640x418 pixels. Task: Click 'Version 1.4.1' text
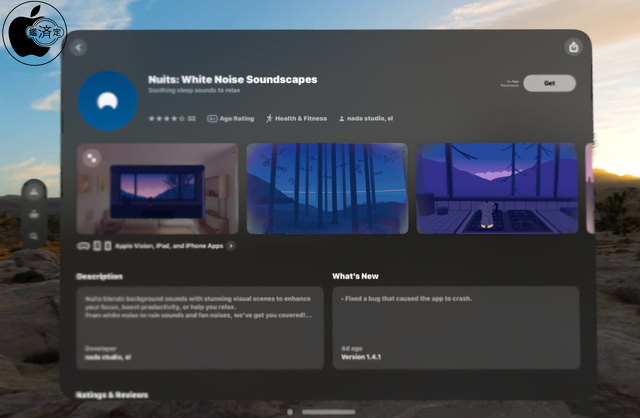tap(361, 357)
